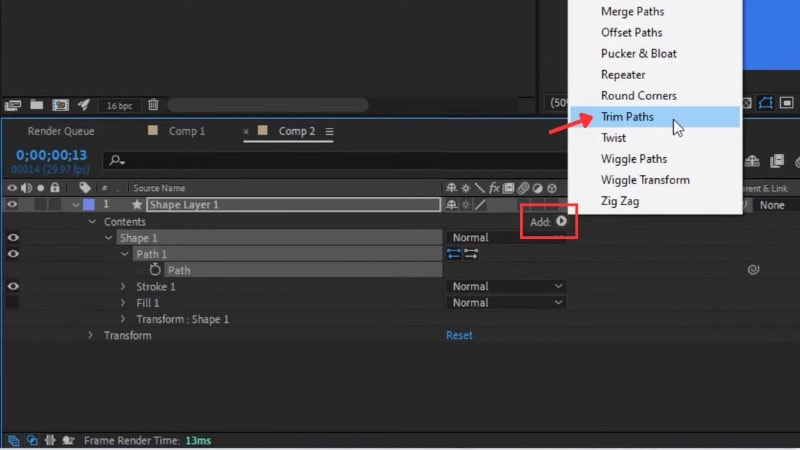The width and height of the screenshot is (800, 450).
Task: Click the Source Name column header
Action: click(x=159, y=188)
